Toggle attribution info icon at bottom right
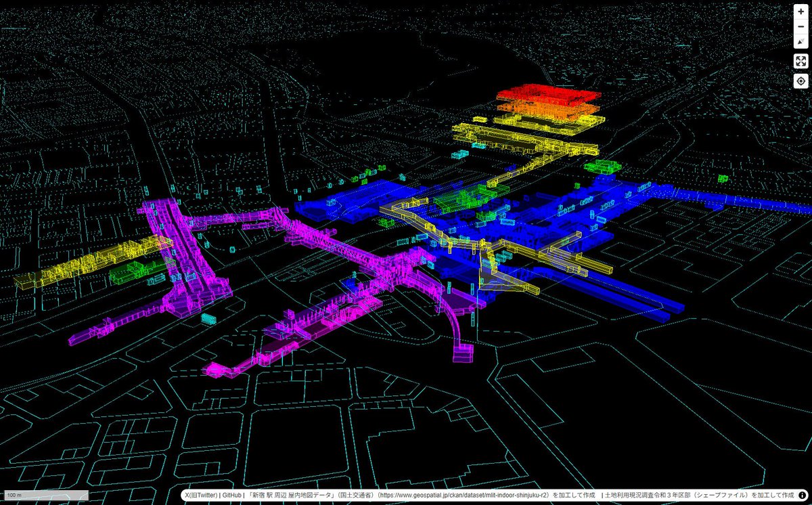812x505 pixels. point(802,496)
